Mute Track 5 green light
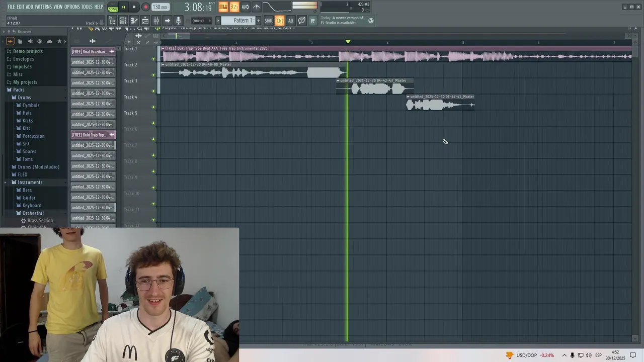 (x=153, y=123)
